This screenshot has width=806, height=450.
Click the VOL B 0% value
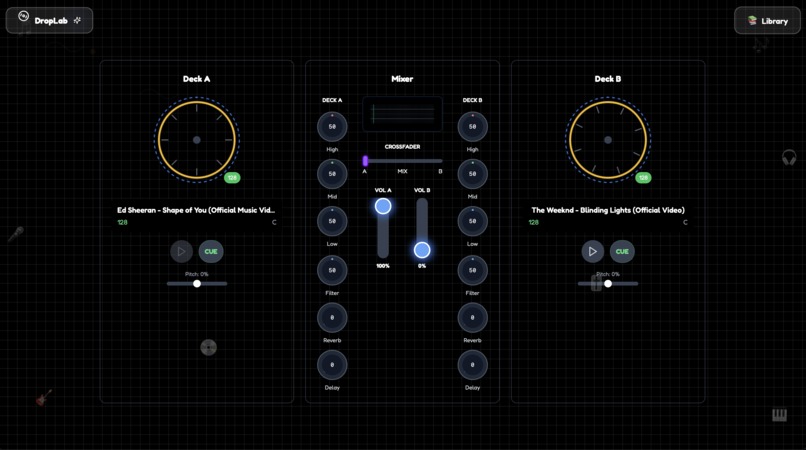tap(422, 266)
